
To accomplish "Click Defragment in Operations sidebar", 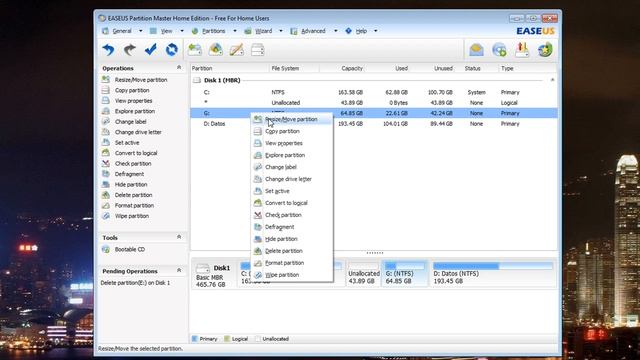I will pos(129,174).
